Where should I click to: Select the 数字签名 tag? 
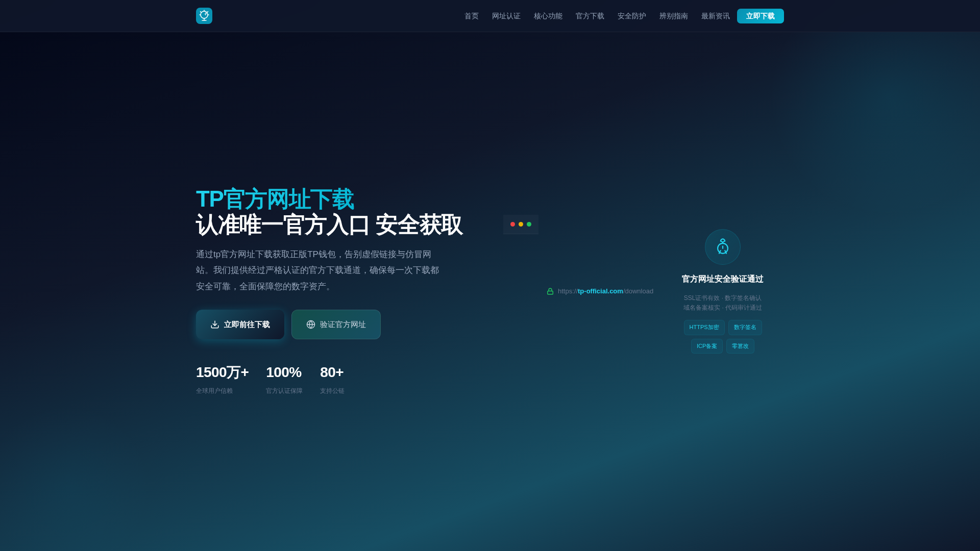(x=745, y=328)
